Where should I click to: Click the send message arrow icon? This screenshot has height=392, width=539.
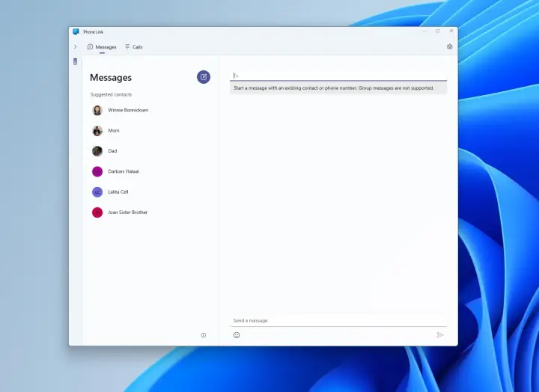439,335
